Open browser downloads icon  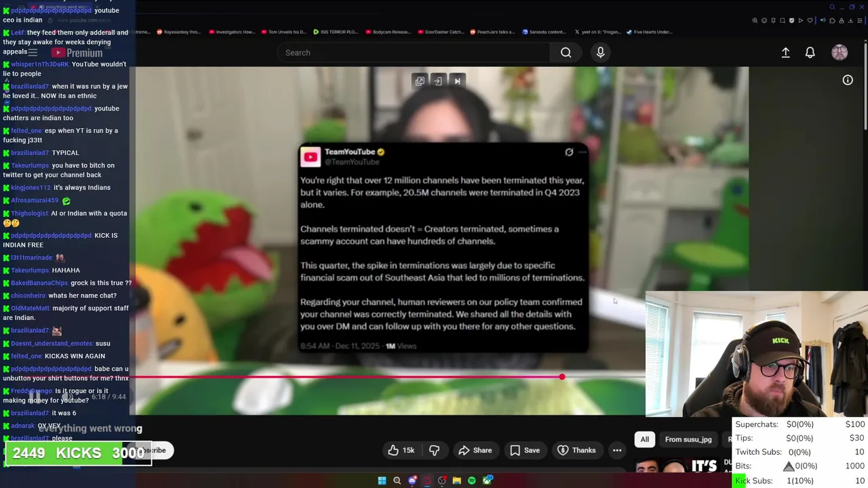pos(850,20)
